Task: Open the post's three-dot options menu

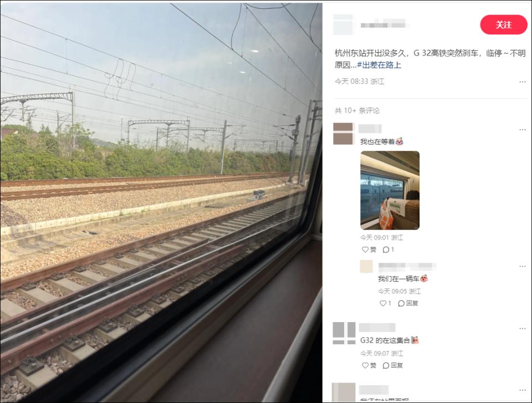Action: 522,82
